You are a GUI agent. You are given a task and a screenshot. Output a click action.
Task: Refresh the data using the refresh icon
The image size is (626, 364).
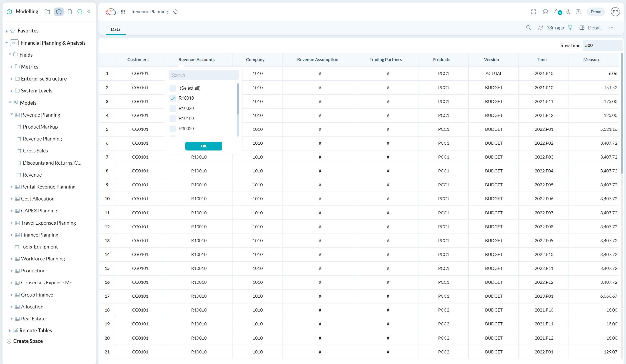540,28
